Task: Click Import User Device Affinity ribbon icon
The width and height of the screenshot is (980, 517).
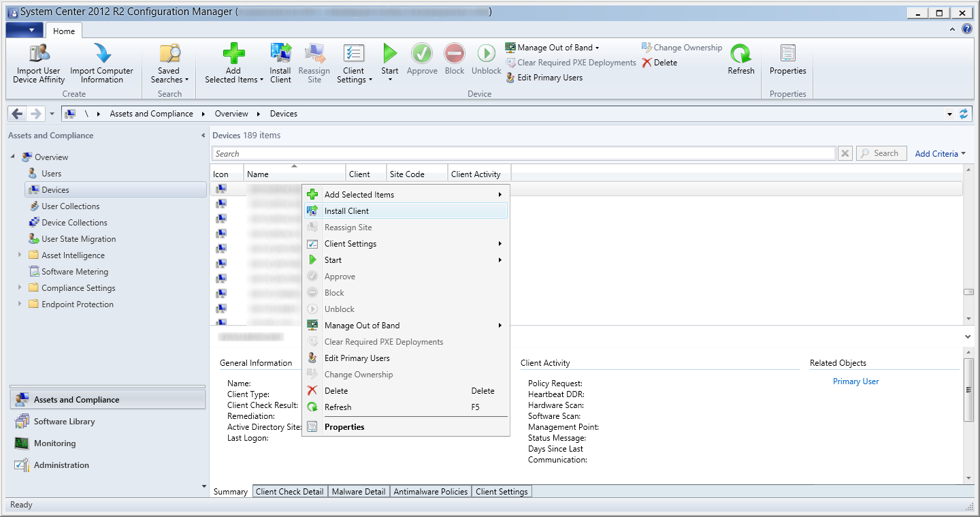Action: tap(39, 54)
